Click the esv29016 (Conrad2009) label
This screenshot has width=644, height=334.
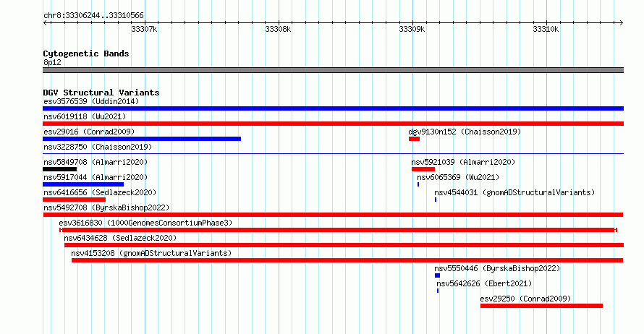(89, 132)
